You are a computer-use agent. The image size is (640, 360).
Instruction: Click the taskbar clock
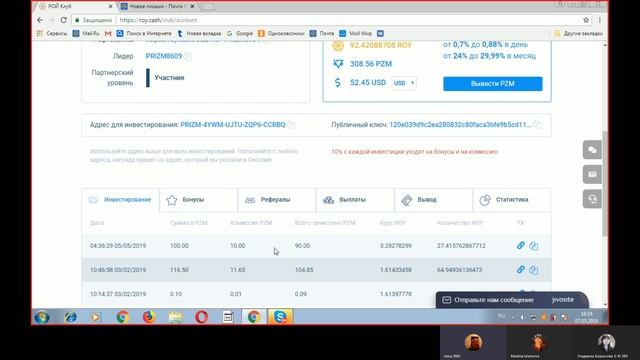586,318
